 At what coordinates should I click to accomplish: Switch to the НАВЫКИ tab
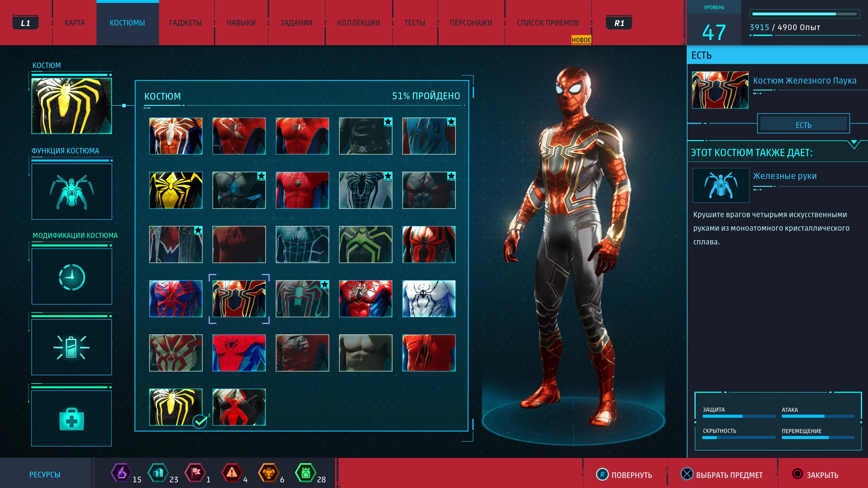click(241, 23)
